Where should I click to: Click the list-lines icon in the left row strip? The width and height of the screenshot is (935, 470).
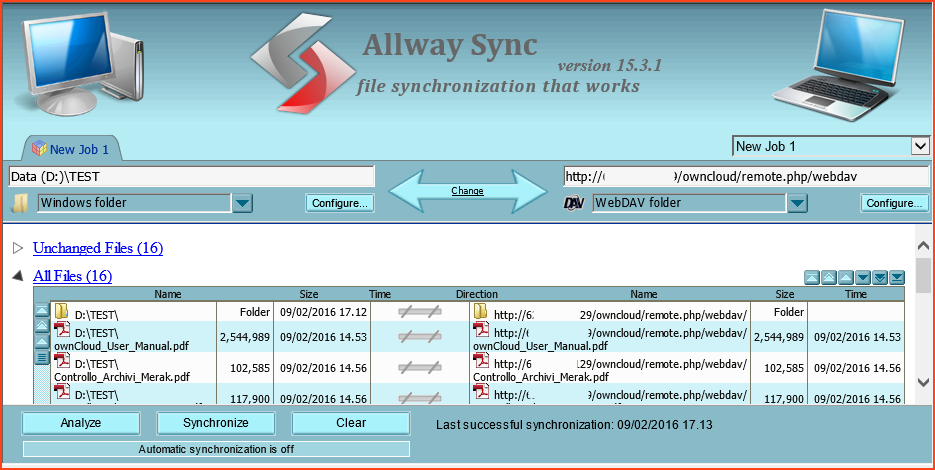42,357
